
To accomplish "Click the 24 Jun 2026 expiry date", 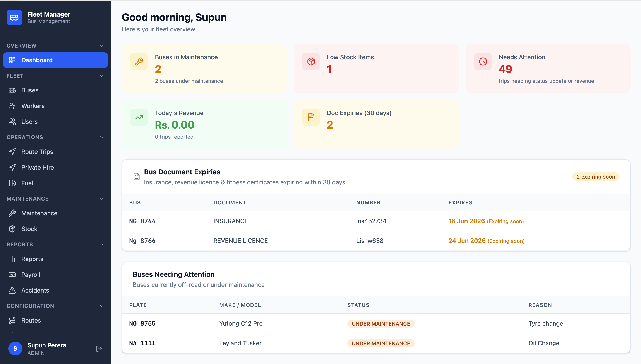I will 467,241.
